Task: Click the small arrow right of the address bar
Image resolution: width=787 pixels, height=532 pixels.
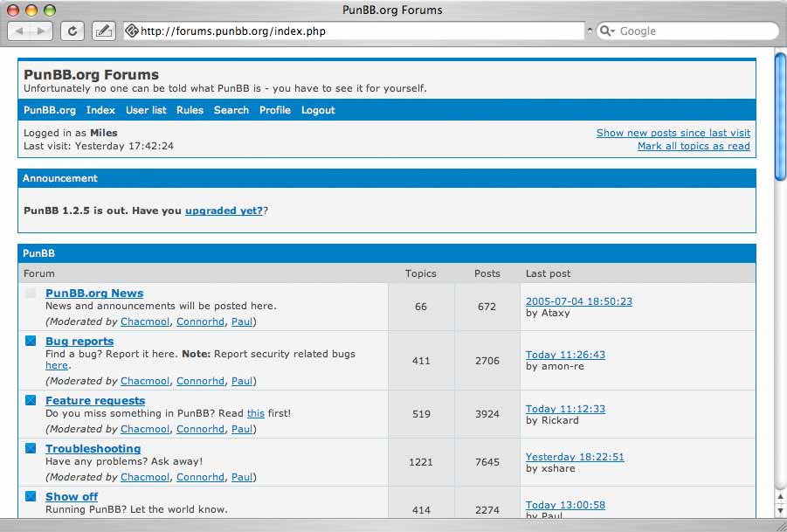Action: click(x=590, y=31)
